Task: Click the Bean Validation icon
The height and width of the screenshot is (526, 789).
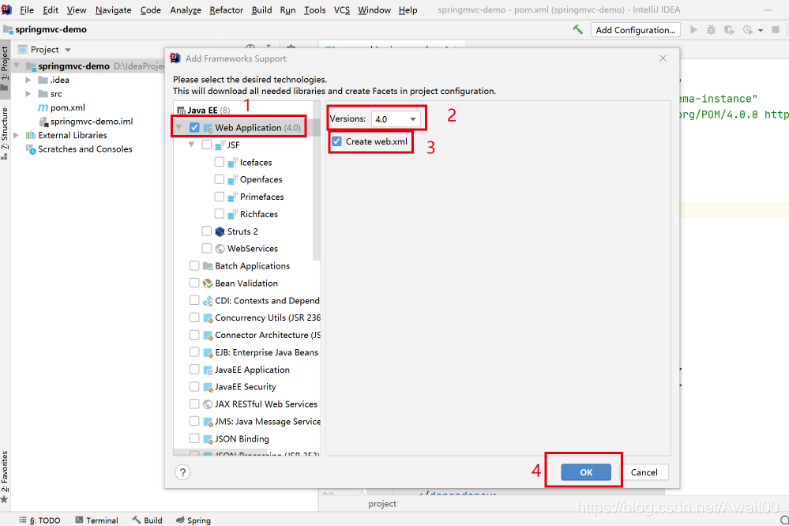Action: pos(207,283)
